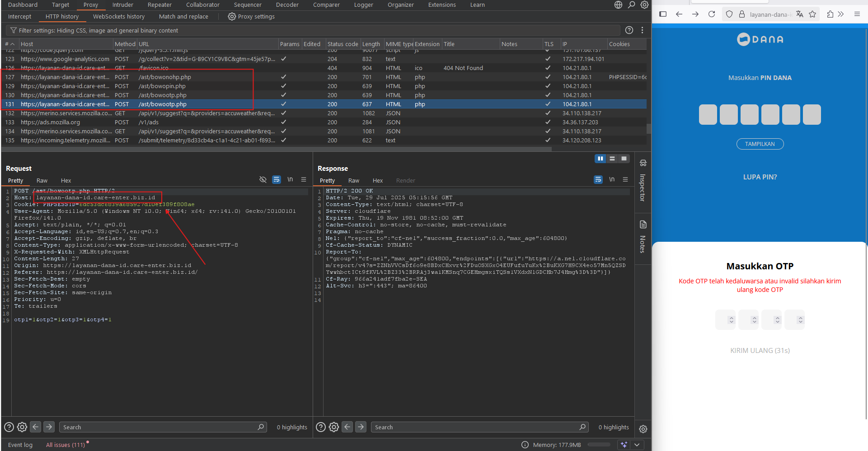Viewport: 868px width, 451px height.
Task: Click the TAMPILKAN button
Action: click(x=760, y=144)
